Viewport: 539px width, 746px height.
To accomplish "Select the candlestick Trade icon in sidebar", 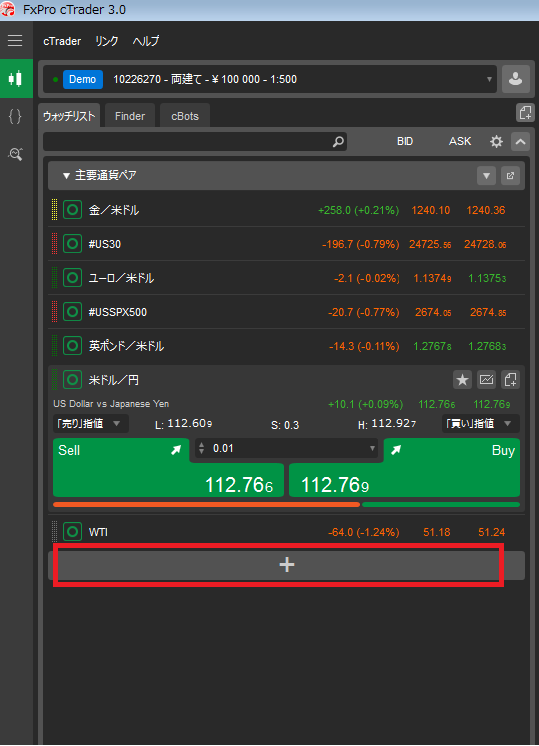I will tap(16, 79).
